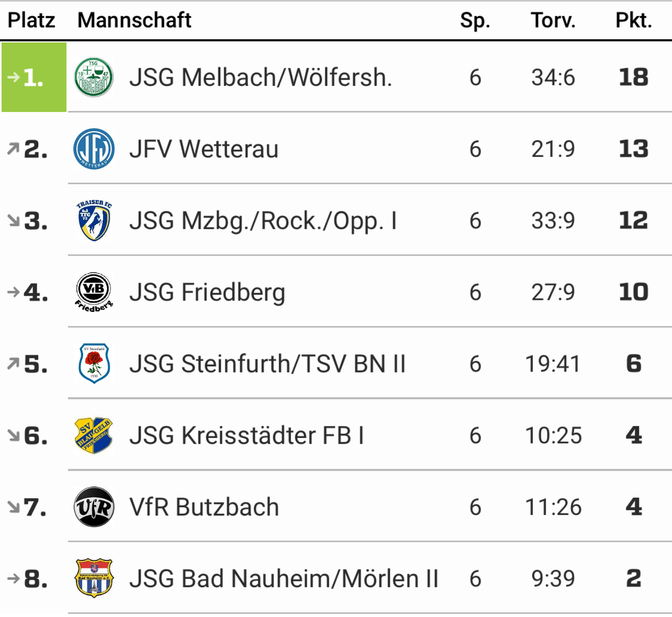Viewport: 672px width, 617px height.
Task: Click the VfR Butzbach black logo
Action: coord(94,507)
